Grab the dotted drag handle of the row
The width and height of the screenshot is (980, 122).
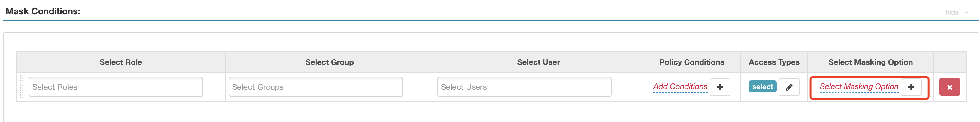click(22, 87)
